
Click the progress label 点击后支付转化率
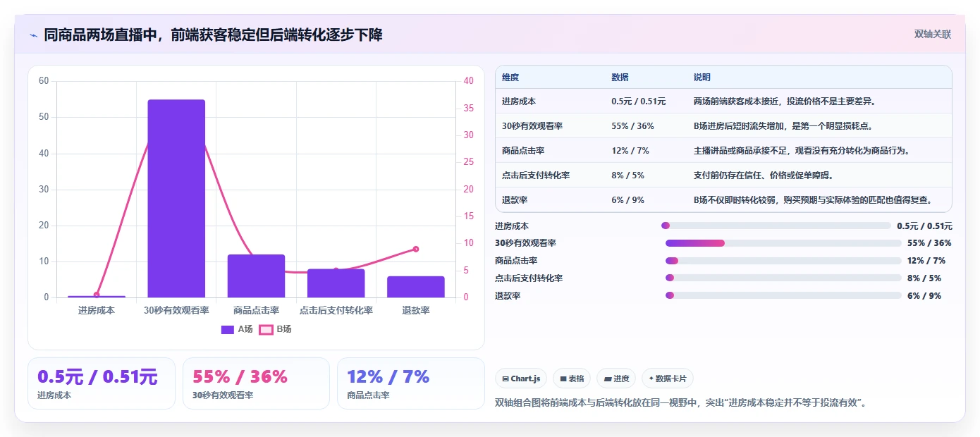coord(529,278)
